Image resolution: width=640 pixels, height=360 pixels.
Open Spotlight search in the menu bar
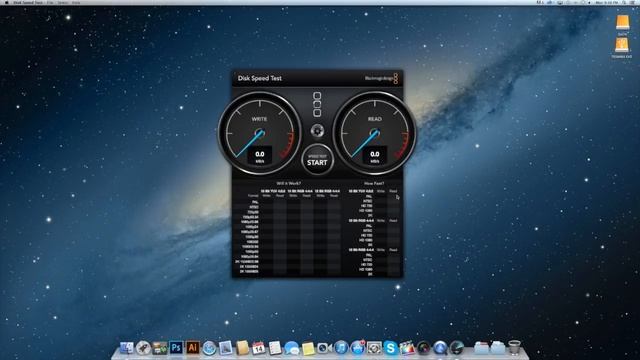[624, 2]
